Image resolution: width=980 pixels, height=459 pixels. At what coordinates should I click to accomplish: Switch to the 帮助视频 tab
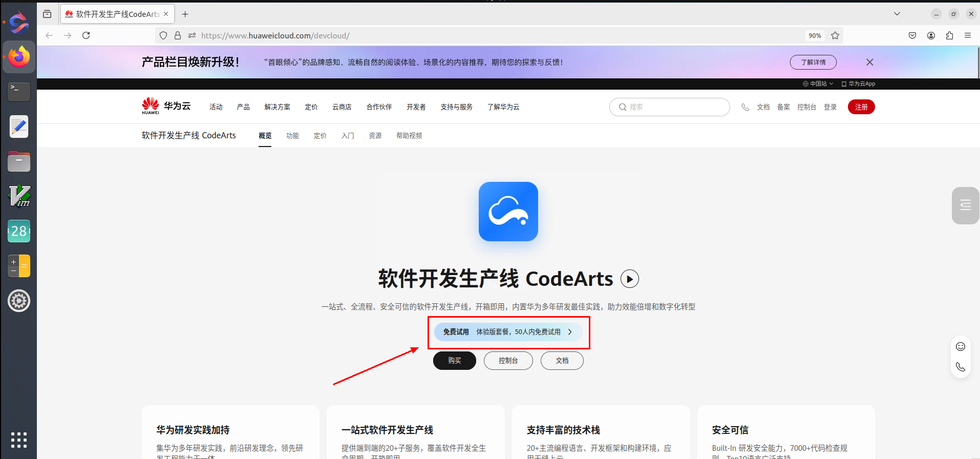(x=409, y=136)
